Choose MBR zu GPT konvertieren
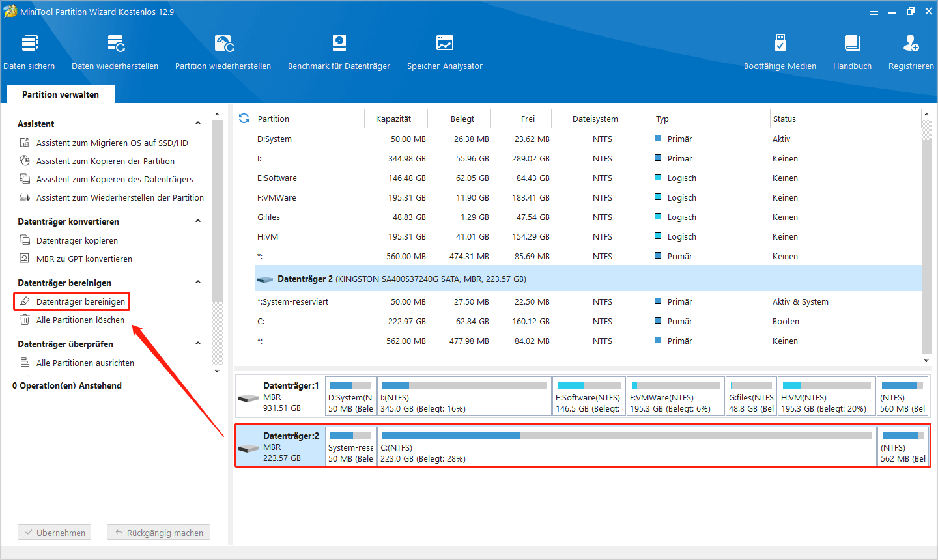This screenshot has width=938, height=560. coord(84,259)
